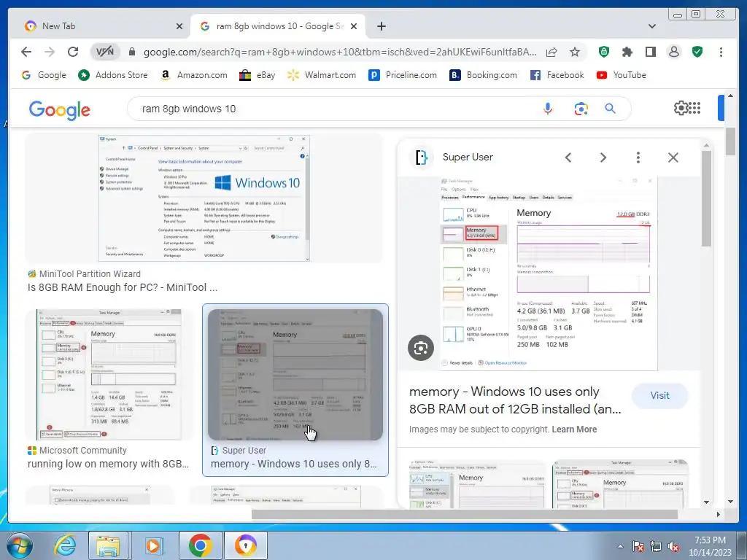The width and height of the screenshot is (747, 560).
Task: Go back to the previous page
Action: (26, 52)
